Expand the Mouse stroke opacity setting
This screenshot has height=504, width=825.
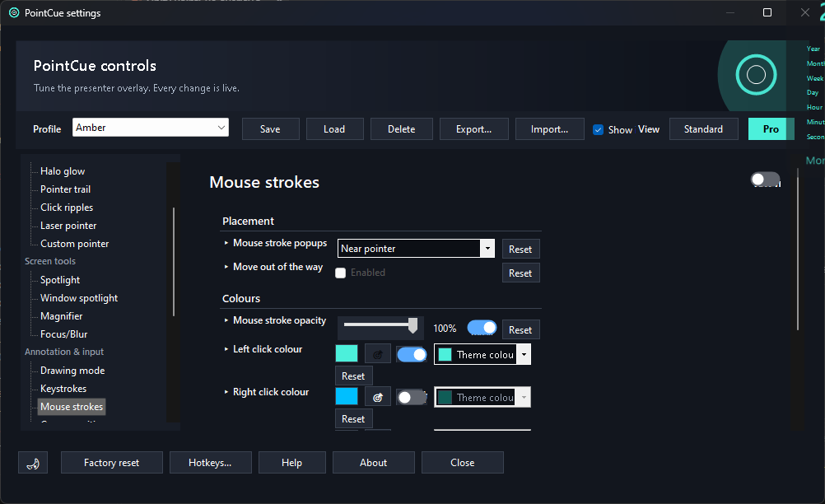(x=226, y=320)
